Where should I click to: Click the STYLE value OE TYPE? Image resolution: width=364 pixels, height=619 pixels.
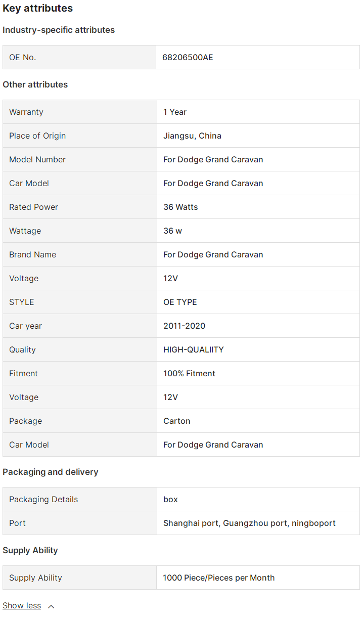[x=180, y=302]
